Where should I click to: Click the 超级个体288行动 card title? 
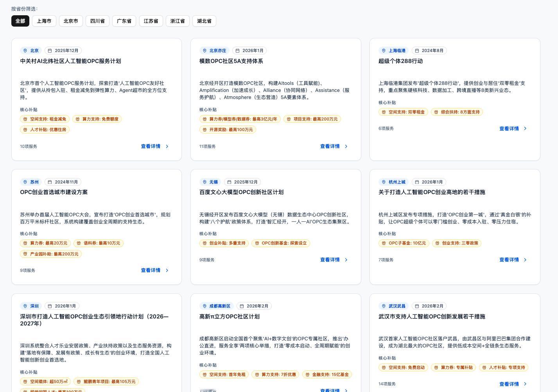click(400, 61)
